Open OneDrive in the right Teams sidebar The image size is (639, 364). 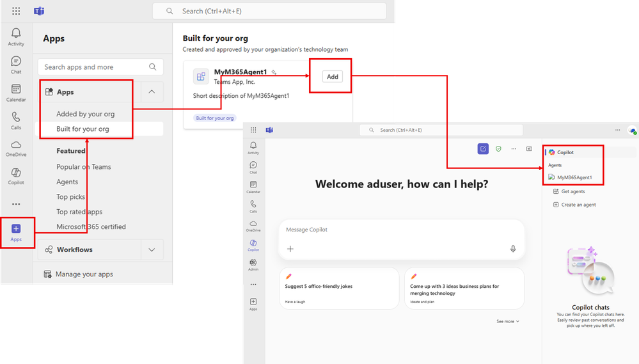pos(253,226)
